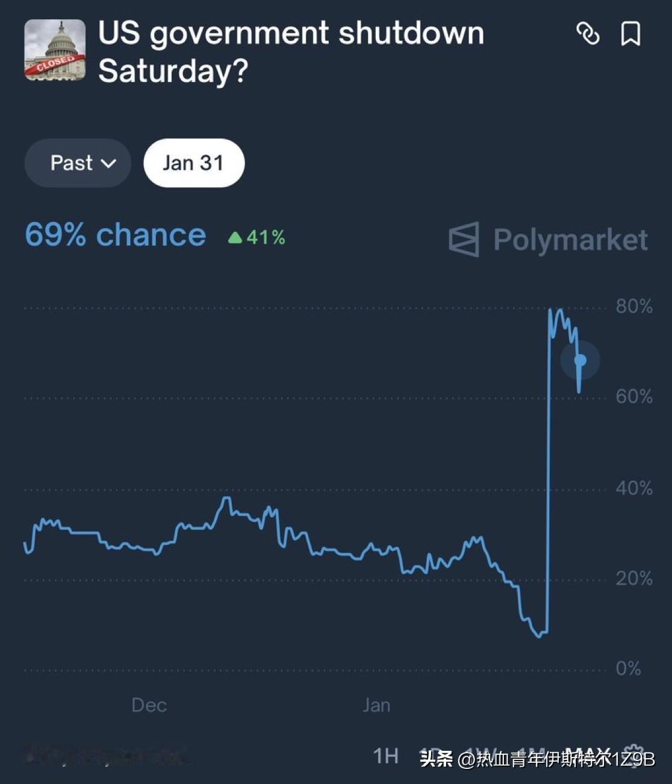Click the Polymarket logo watermark
672x784 pixels.
(x=549, y=240)
